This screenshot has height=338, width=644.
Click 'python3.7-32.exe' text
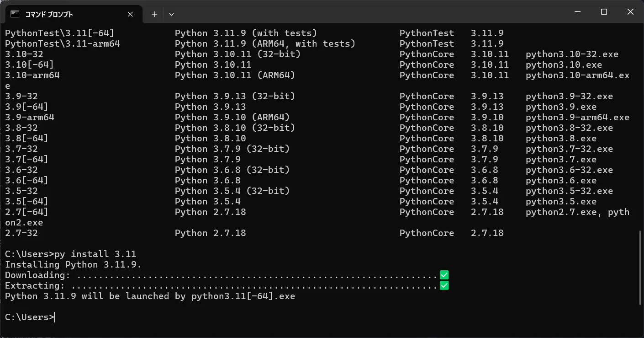click(x=569, y=149)
